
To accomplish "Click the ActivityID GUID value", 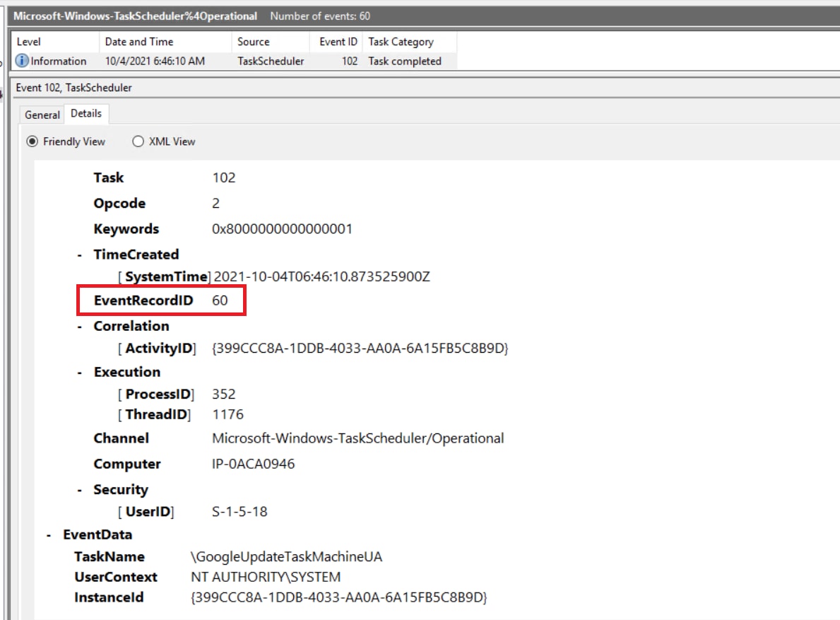I will 360,349.
